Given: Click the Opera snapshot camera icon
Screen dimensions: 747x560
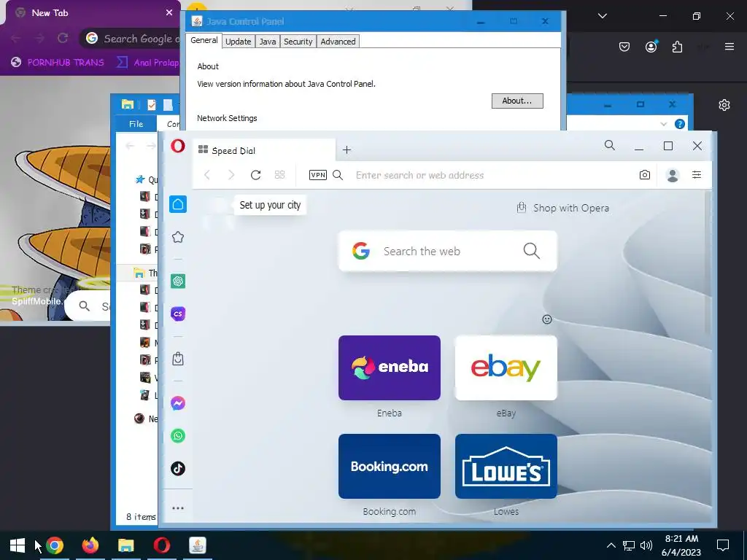Looking at the screenshot, I should point(645,175).
